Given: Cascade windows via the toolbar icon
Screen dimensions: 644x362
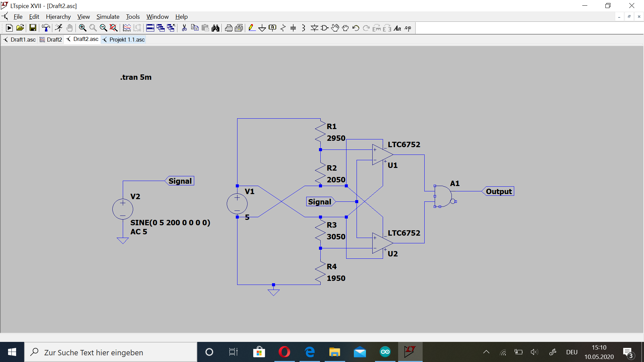Looking at the screenshot, I should click(x=161, y=28).
